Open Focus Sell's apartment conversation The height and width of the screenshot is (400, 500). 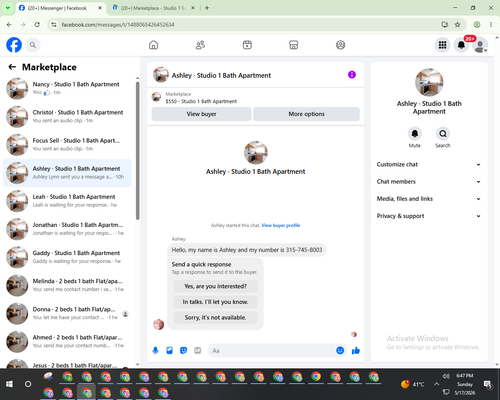(x=67, y=145)
